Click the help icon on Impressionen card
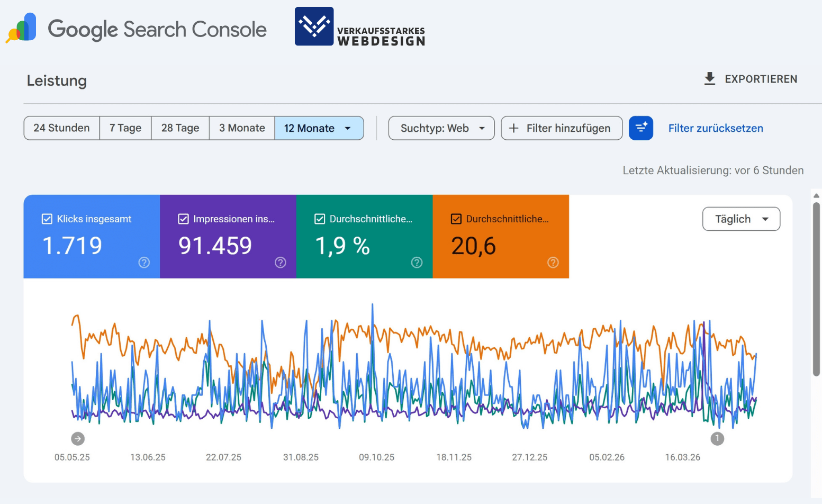The image size is (822, 504). [280, 262]
